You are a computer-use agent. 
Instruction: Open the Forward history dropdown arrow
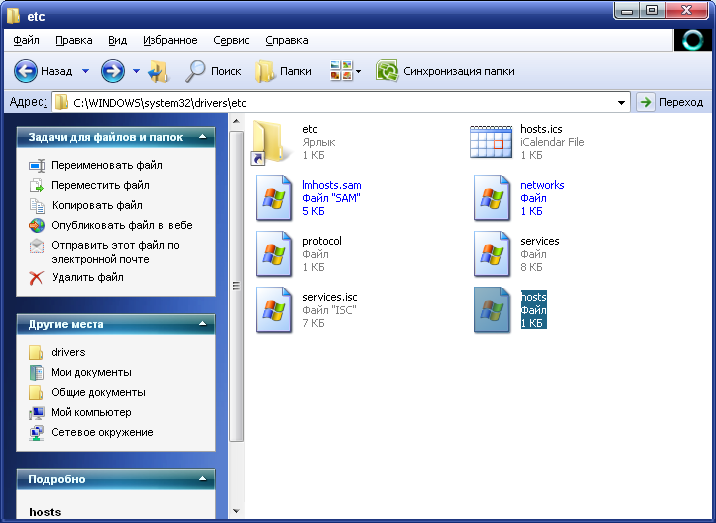point(136,71)
